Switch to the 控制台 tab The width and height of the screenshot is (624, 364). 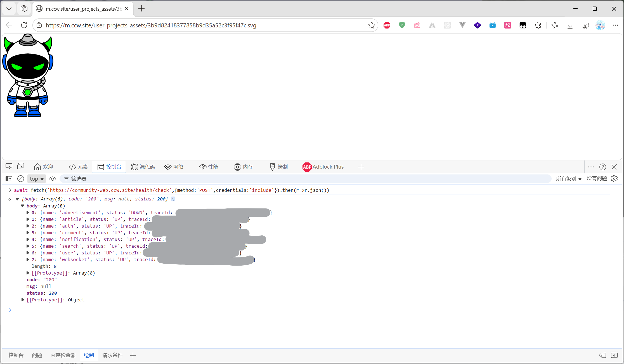109,167
